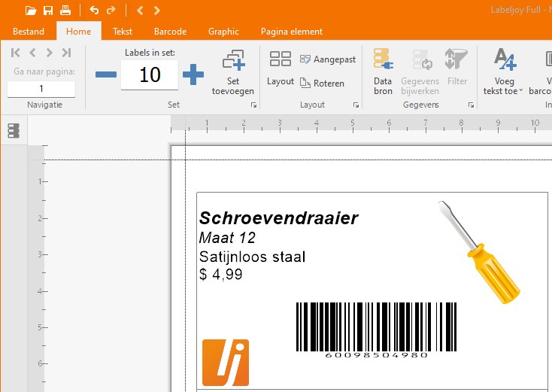Screen dimensions: 552x392
Task: Choose Aangepast layout option
Action: pyautogui.click(x=328, y=59)
